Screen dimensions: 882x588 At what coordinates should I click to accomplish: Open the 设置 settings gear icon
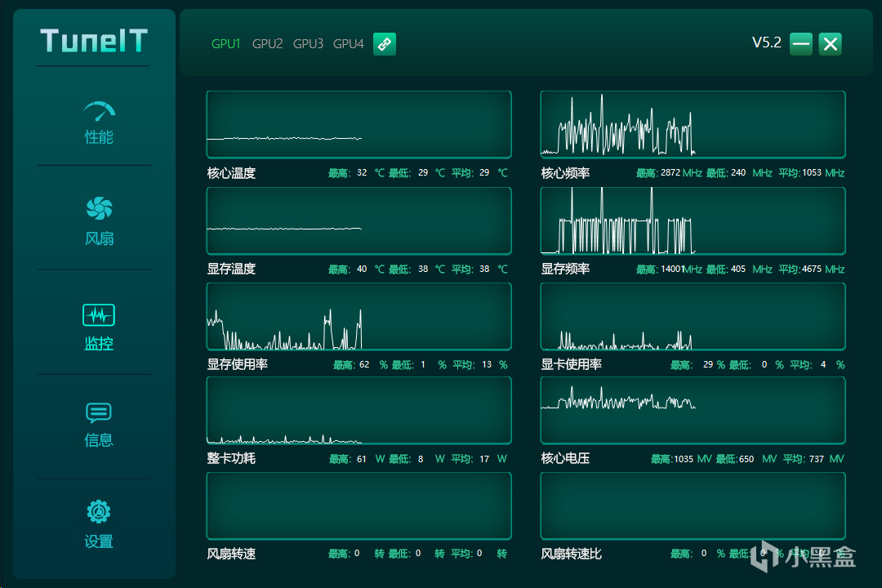pos(99,512)
